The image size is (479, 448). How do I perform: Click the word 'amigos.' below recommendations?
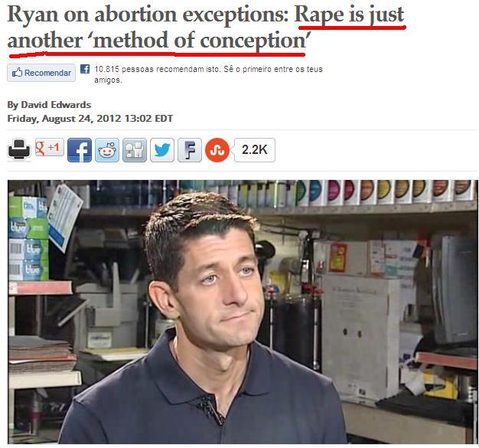[x=108, y=80]
